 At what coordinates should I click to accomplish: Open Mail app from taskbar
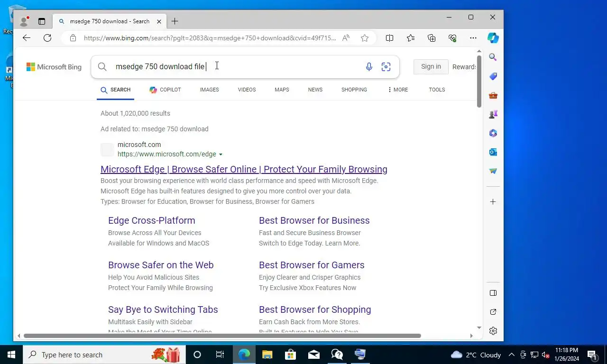tap(313, 355)
